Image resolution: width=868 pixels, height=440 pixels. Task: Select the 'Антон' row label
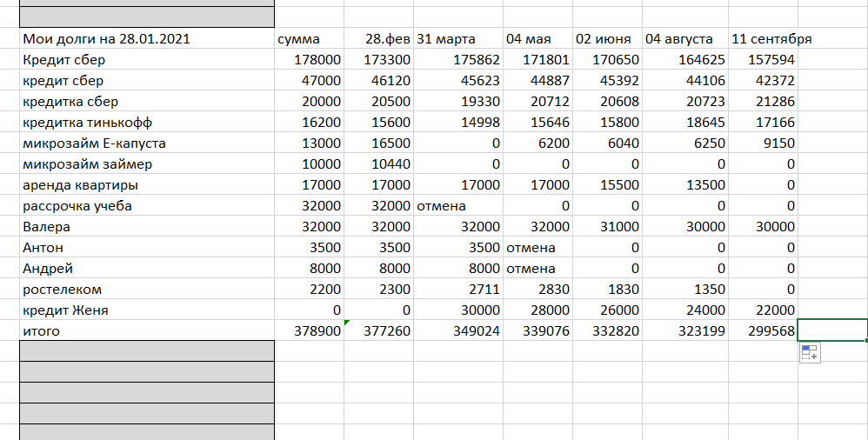point(147,248)
